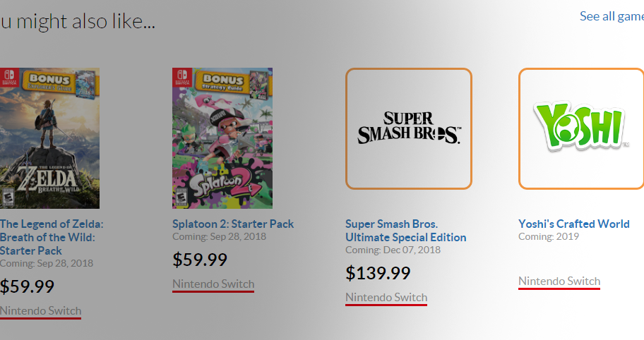
Task: Open 'The Legend of Zelda: Breath of the Wild' title link
Action: click(51, 237)
